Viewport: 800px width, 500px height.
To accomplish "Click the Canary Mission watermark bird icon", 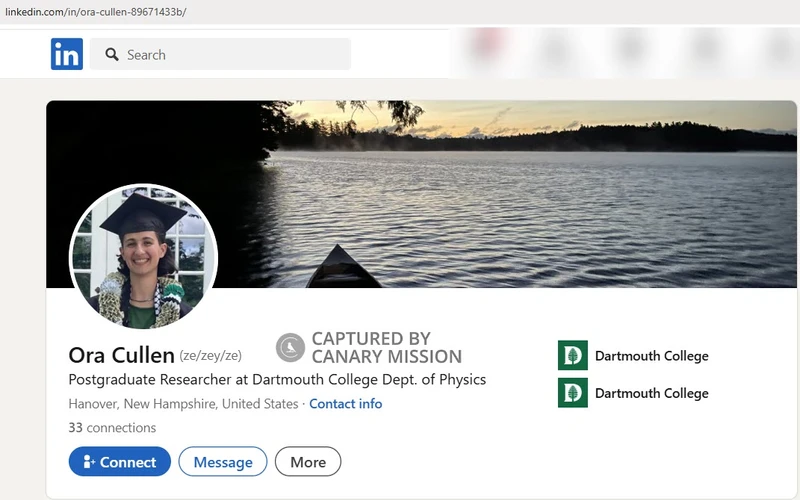I will tap(290, 348).
